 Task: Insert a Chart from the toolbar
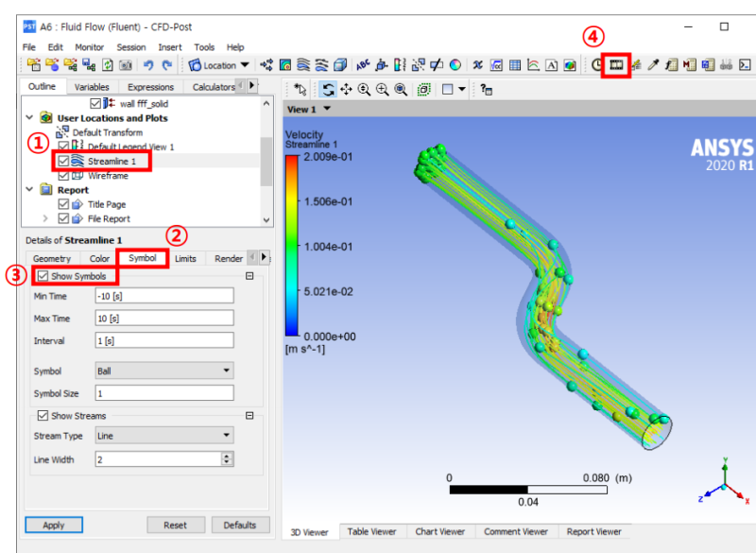pos(533,64)
